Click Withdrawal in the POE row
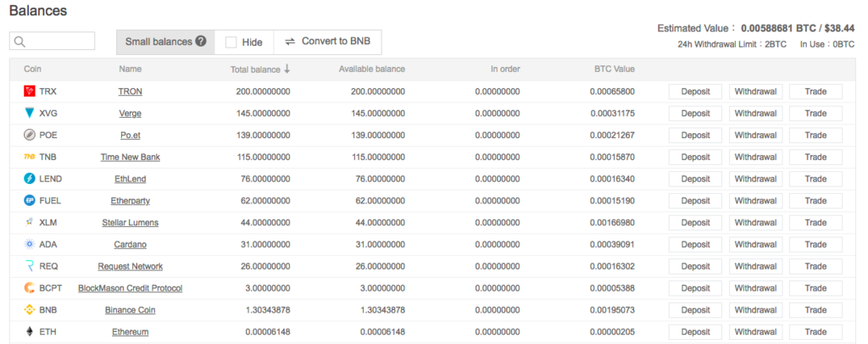Screen dimensions: 868x344 tap(755, 135)
